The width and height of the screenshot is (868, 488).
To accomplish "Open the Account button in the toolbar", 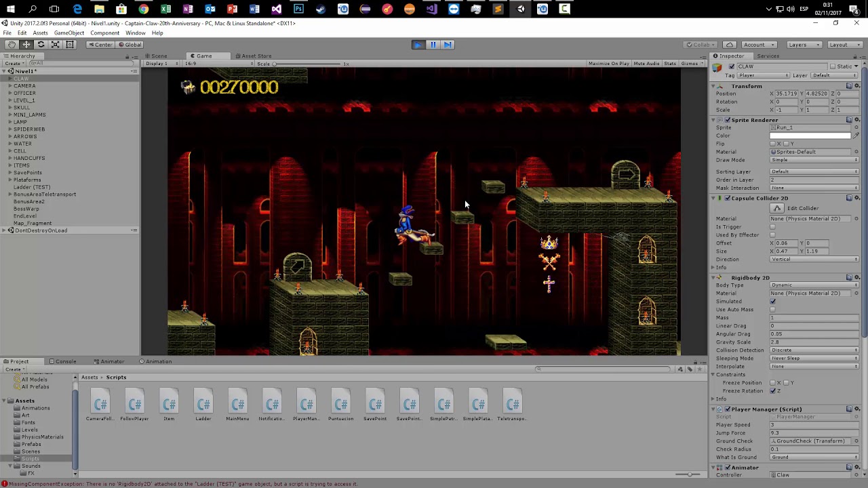I will [x=757, y=45].
